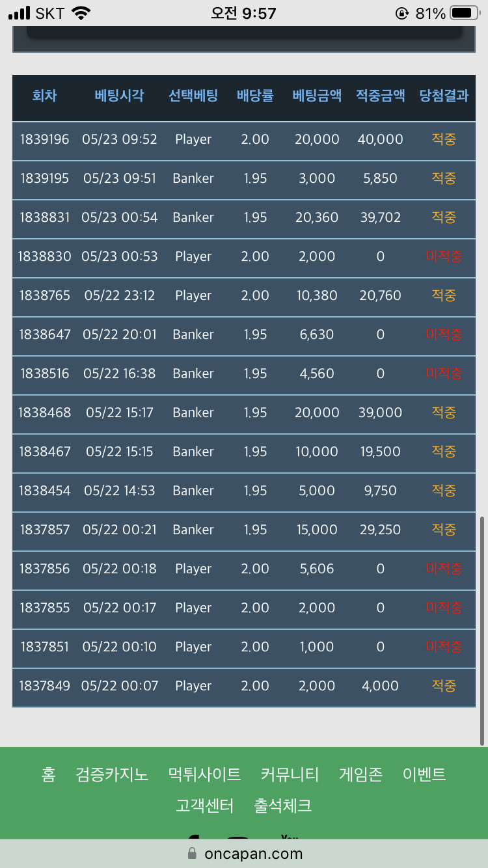Open the 검증카지노 footer link
The width and height of the screenshot is (488, 868).
112,774
